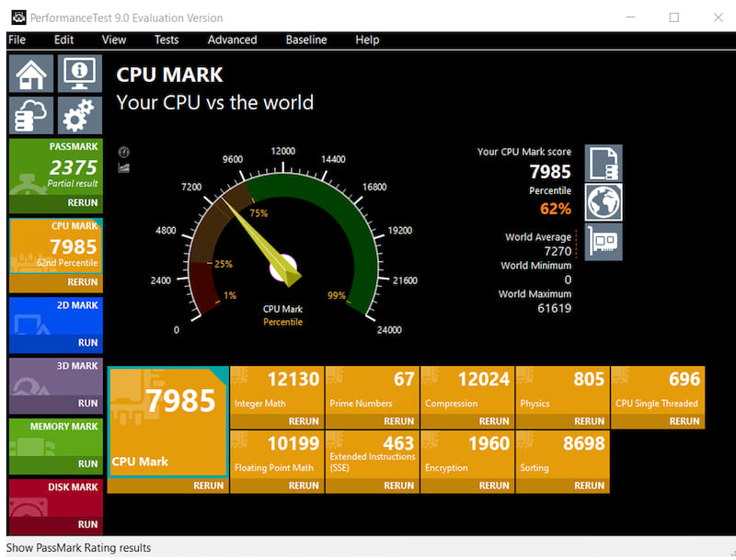Click the Extended Instructions 463 tile

[x=373, y=455]
